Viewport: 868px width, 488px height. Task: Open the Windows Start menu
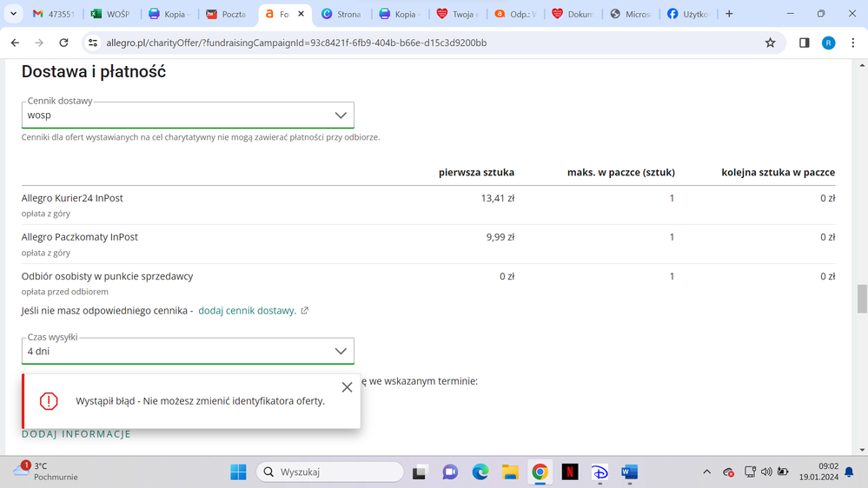click(x=238, y=472)
